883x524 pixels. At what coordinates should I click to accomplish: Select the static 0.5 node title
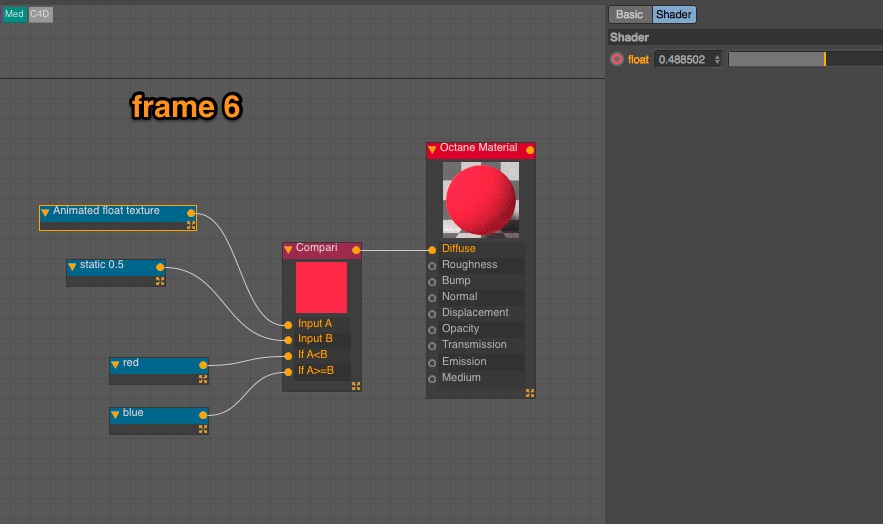point(101,265)
